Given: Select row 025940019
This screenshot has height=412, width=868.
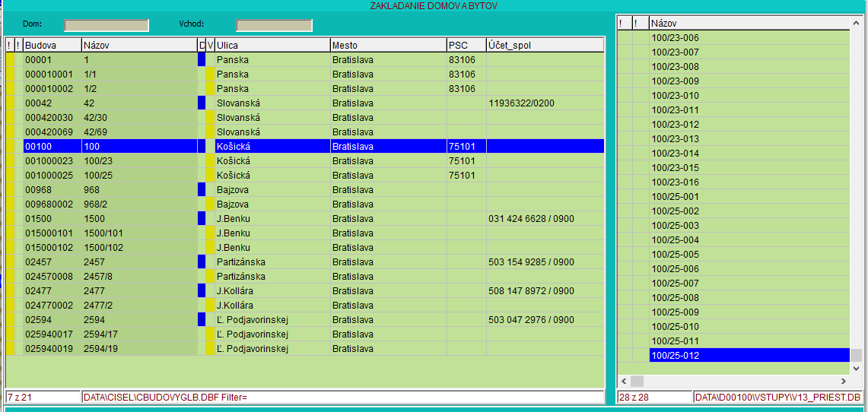Looking at the screenshot, I should [x=304, y=348].
